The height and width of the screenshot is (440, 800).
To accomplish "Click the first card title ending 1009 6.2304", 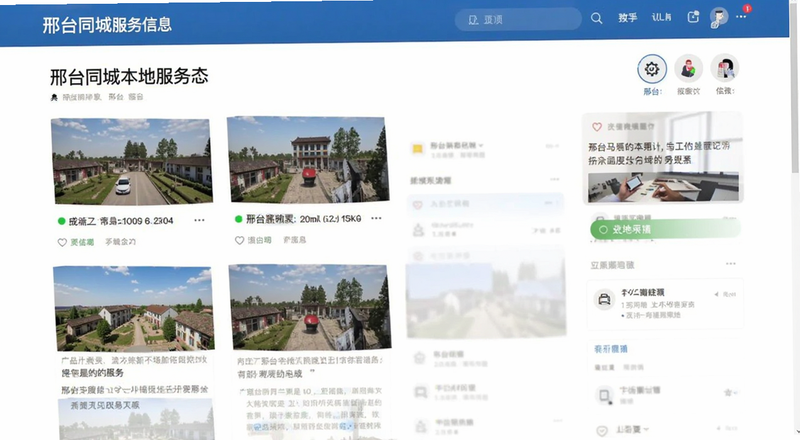I will (x=121, y=221).
